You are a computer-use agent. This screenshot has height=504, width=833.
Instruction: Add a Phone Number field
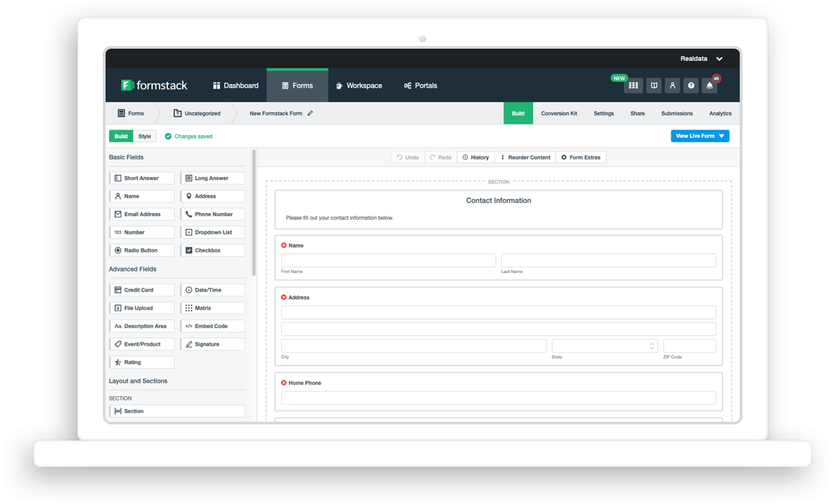(213, 214)
